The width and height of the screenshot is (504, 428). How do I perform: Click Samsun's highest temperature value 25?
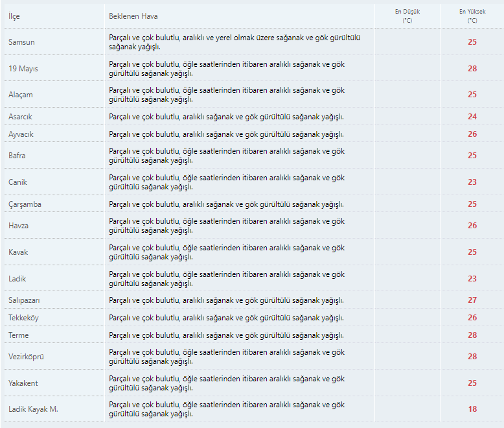[x=472, y=42]
